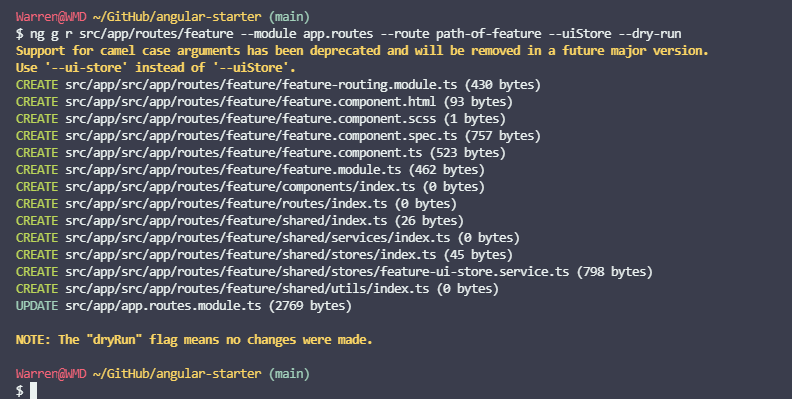Click the UPDATE app.routes.module.ts line
This screenshot has width=792, height=399.
(x=184, y=306)
